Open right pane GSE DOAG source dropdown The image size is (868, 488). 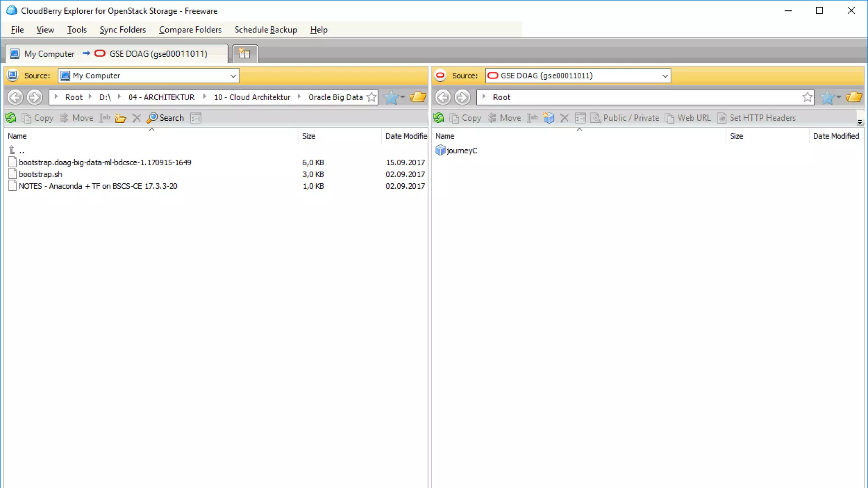578,76
